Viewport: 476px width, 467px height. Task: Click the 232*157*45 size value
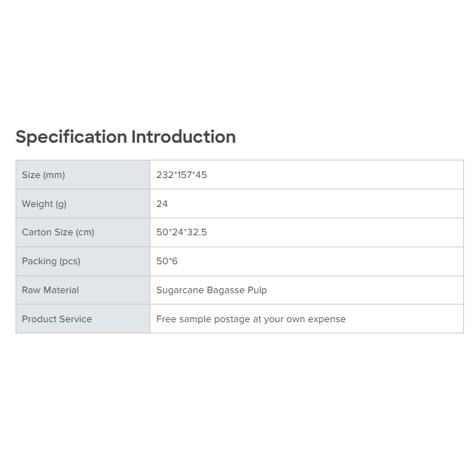tap(182, 175)
